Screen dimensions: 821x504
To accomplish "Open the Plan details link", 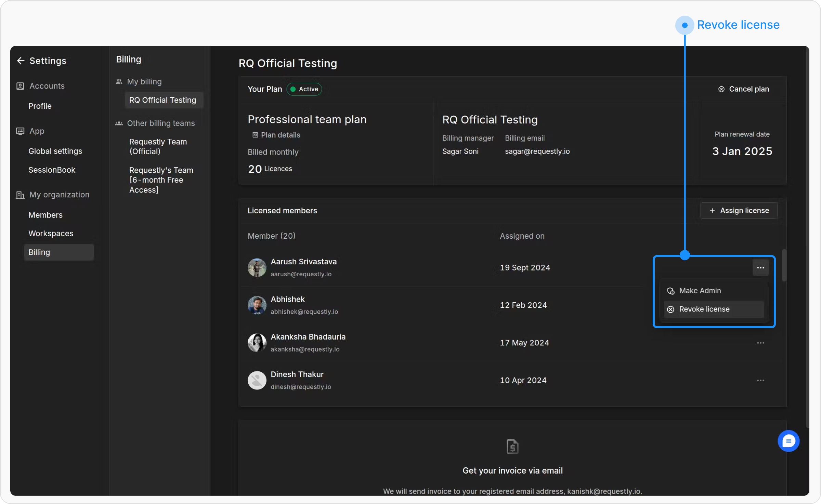I will pos(280,135).
